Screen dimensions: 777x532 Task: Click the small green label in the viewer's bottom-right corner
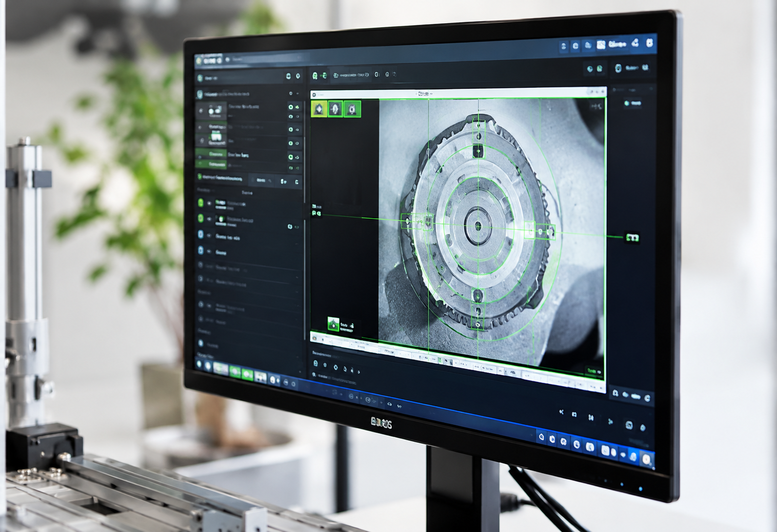pos(594,371)
